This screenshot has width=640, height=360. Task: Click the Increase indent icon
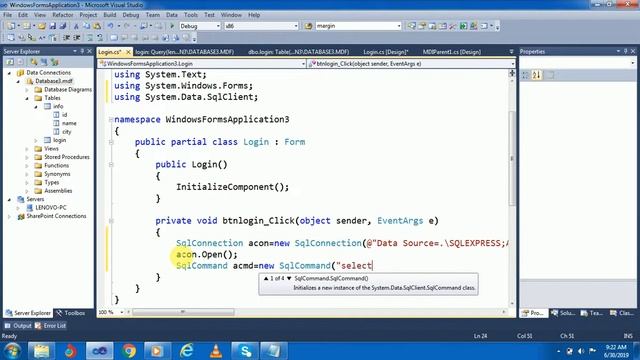click(x=76, y=38)
